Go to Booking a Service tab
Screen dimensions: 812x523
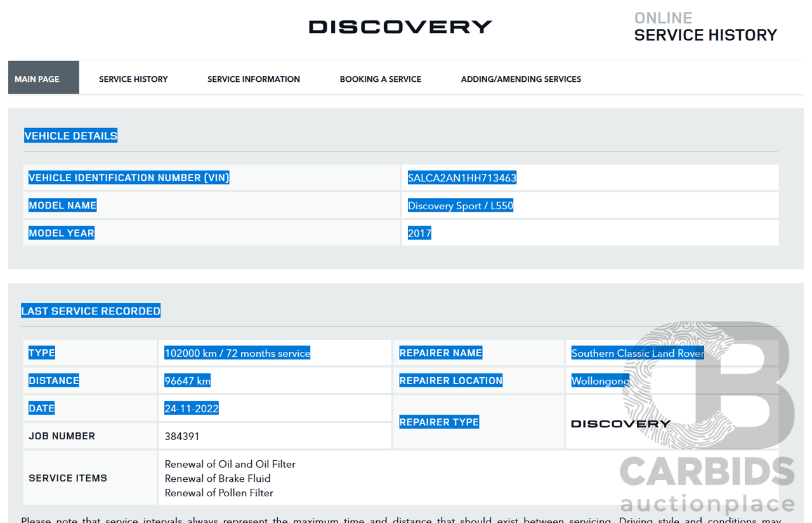coord(381,79)
